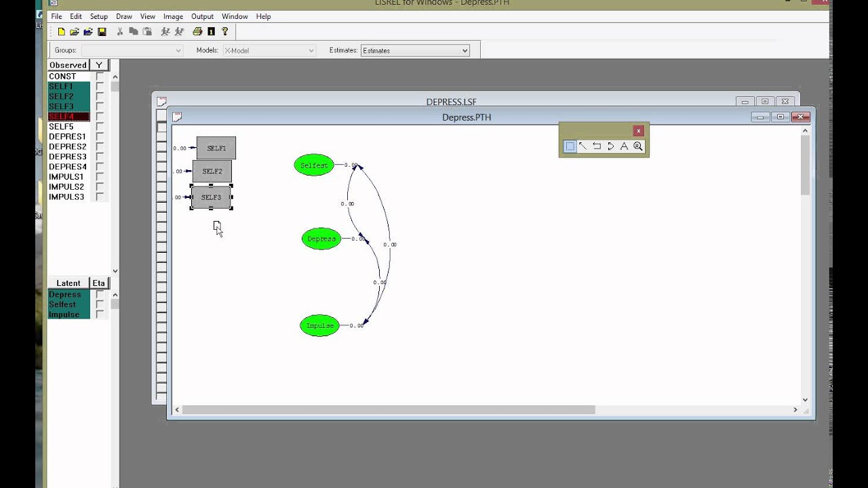Tick the Eta checkbox for Selfest
The height and width of the screenshot is (488, 868).
tap(100, 304)
